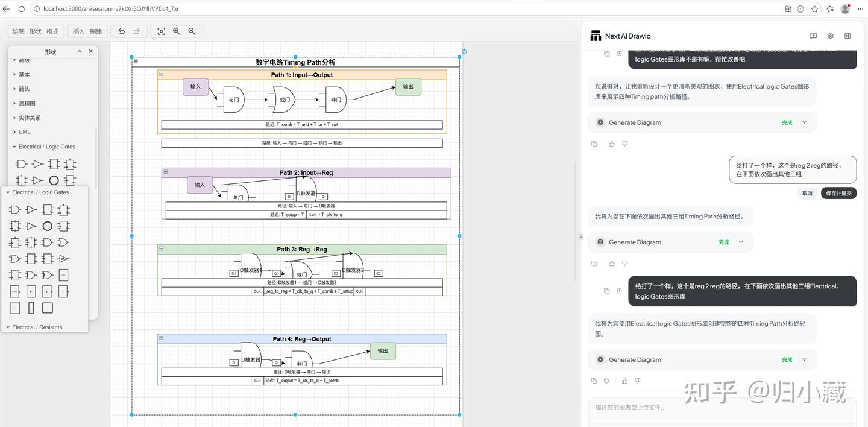Open the 格式 menu
Viewport: 868px width, 427px height.
(x=52, y=31)
